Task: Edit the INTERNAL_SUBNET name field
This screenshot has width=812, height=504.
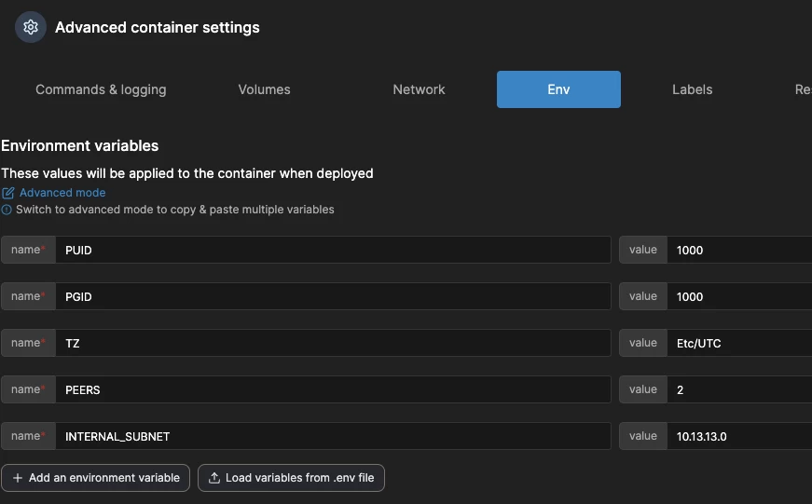Action: [x=333, y=436]
